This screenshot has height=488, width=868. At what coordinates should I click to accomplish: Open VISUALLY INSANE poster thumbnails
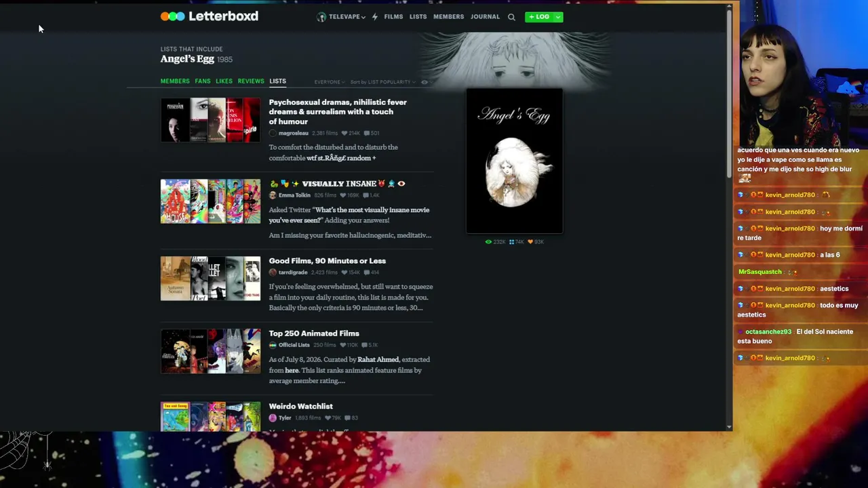(210, 201)
